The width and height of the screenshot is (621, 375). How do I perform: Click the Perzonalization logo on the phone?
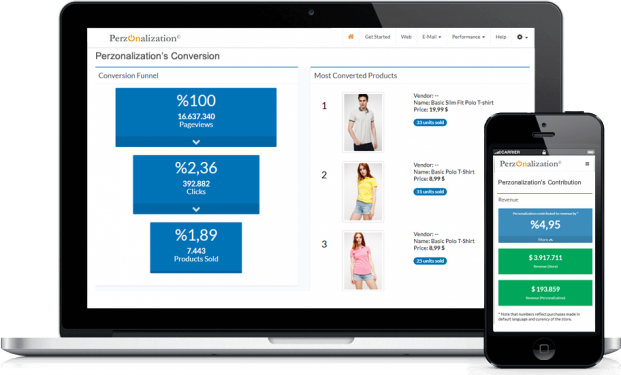coord(530,164)
